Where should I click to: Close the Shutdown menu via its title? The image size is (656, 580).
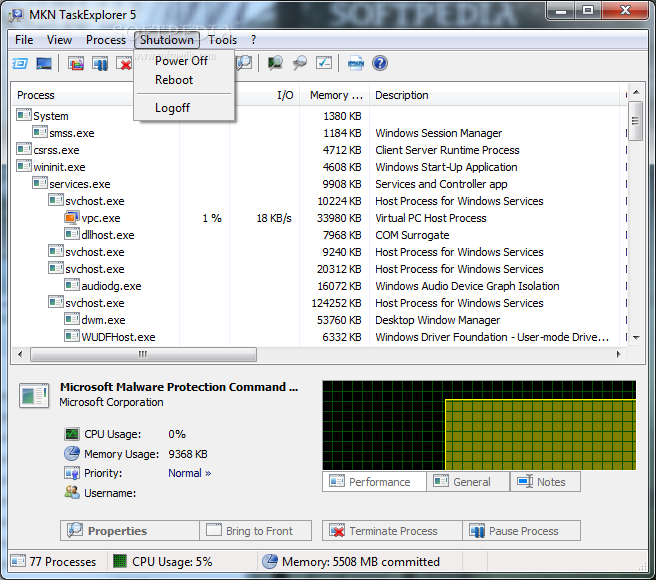coord(167,40)
